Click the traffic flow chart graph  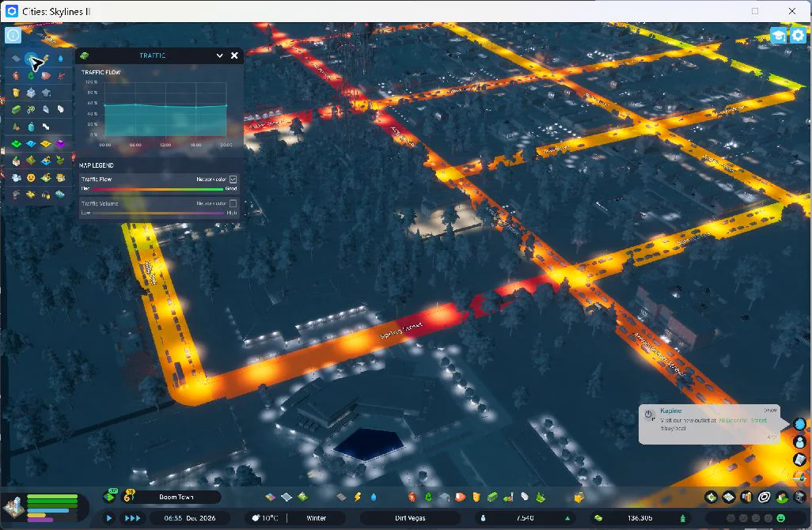(x=165, y=108)
